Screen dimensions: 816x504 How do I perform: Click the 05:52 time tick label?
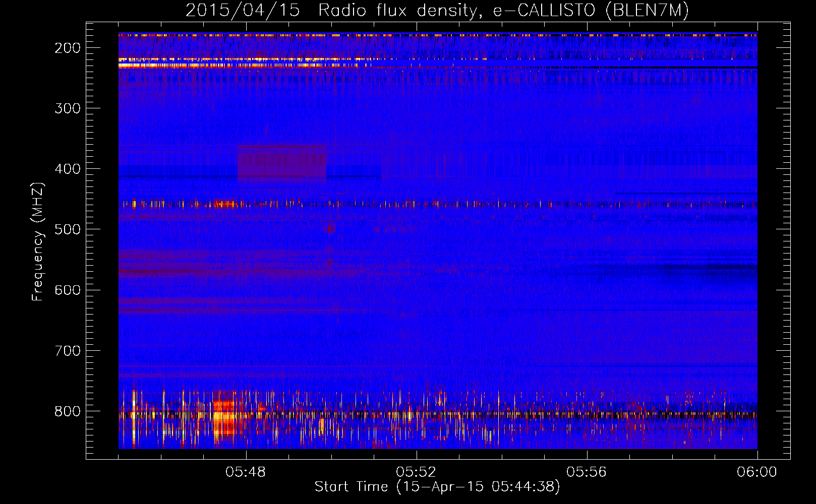pyautogui.click(x=416, y=472)
